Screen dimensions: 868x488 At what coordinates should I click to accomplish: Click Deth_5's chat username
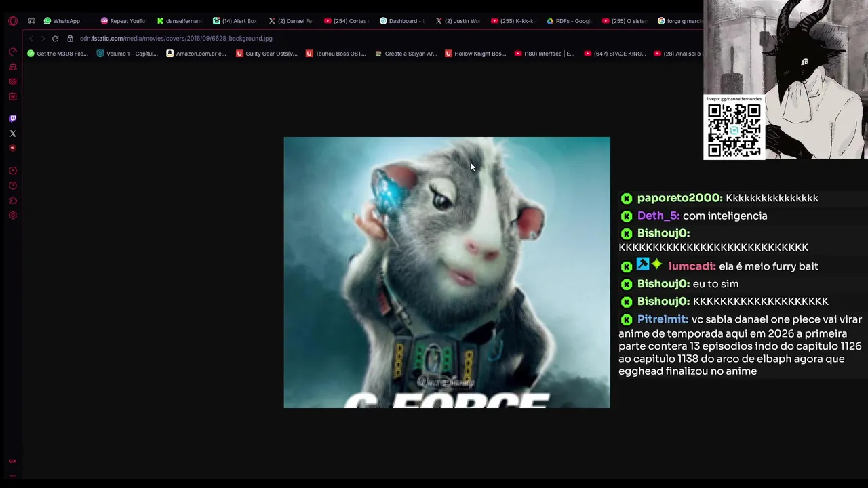point(658,216)
